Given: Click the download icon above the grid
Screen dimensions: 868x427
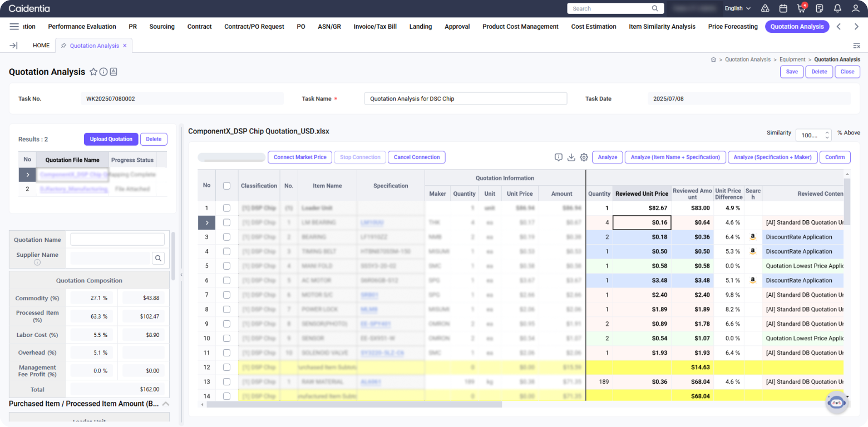Looking at the screenshot, I should 571,157.
